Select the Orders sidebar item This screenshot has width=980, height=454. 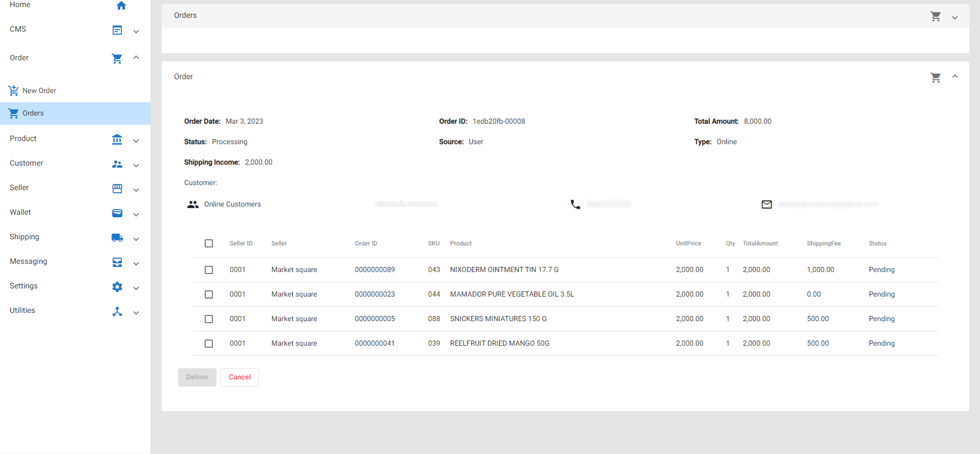33,113
